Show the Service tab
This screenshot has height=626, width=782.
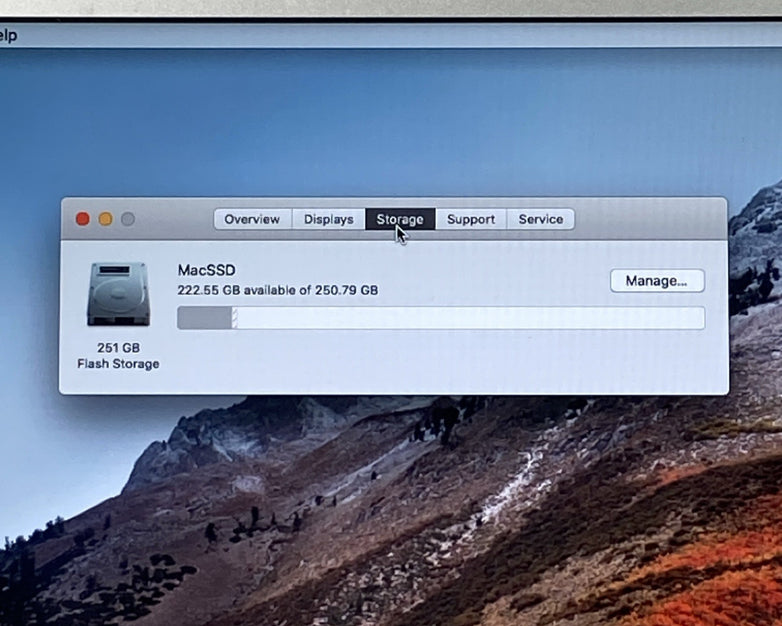(x=540, y=219)
